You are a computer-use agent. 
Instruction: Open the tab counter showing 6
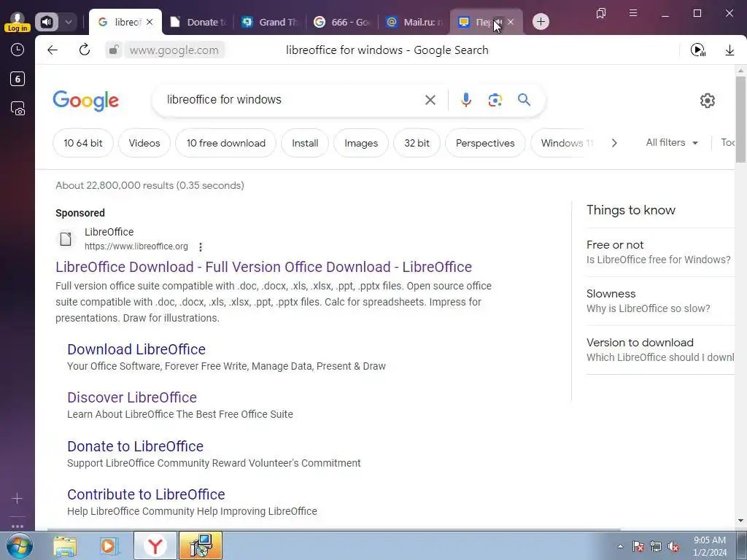[18, 79]
